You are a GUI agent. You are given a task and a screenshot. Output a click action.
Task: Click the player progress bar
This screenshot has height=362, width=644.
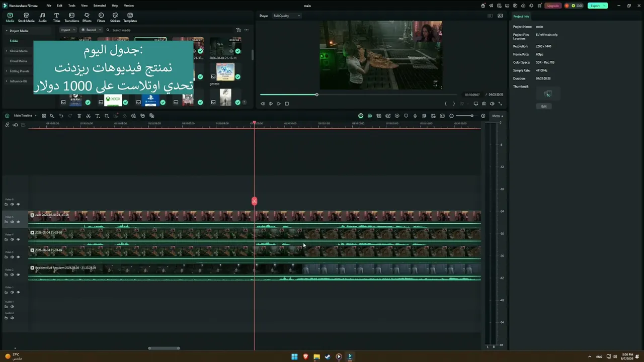pyautogui.click(x=358, y=95)
